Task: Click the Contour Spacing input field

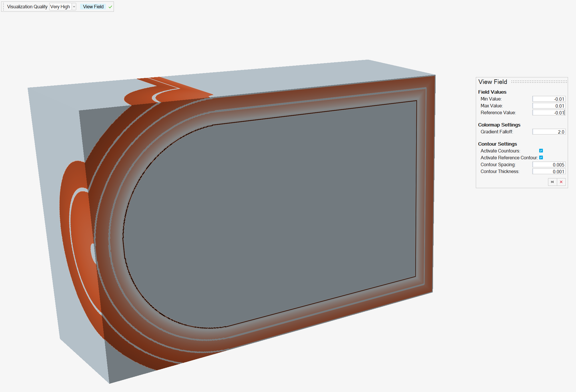Action: (x=549, y=165)
